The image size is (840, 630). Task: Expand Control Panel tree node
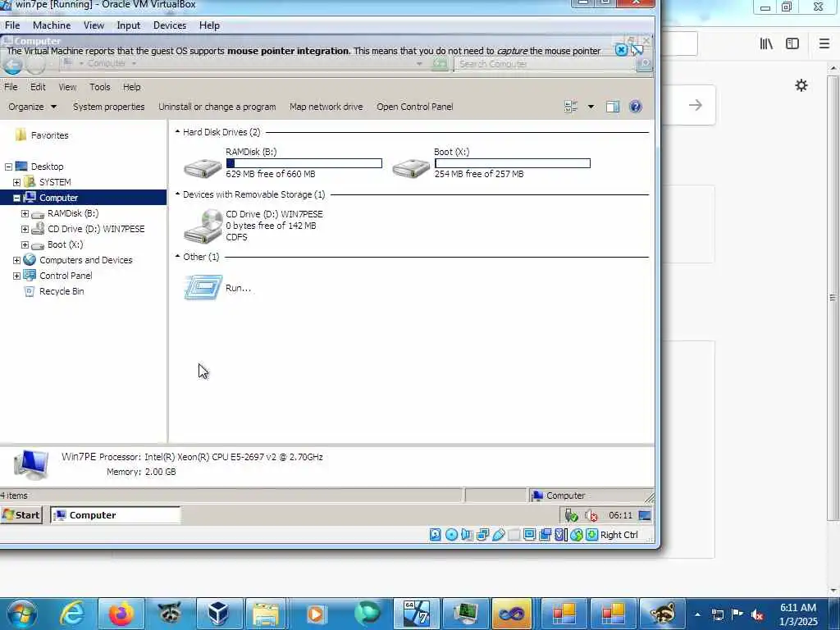coord(16,276)
